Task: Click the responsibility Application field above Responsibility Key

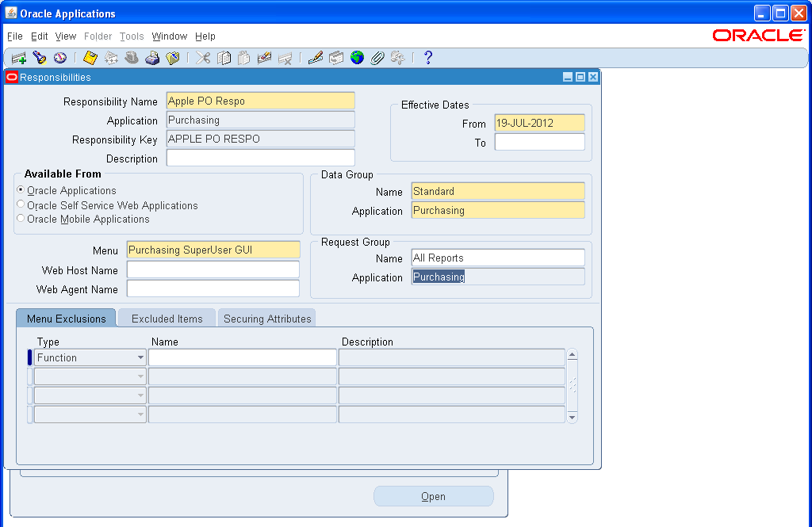Action: (x=260, y=120)
